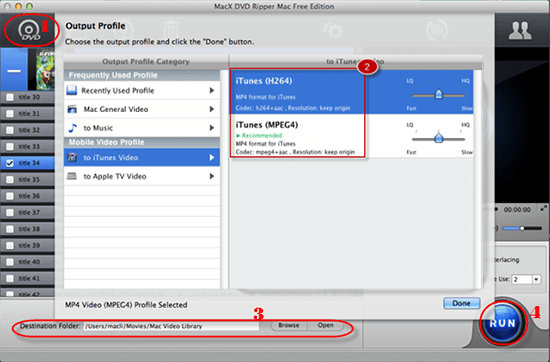
Task: Click the to iTunes Video icon
Action: point(72,157)
